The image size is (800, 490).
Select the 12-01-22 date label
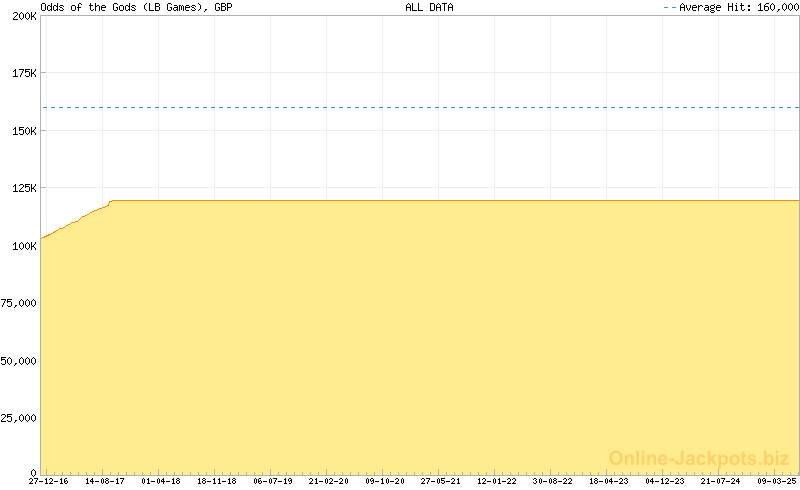click(x=496, y=482)
